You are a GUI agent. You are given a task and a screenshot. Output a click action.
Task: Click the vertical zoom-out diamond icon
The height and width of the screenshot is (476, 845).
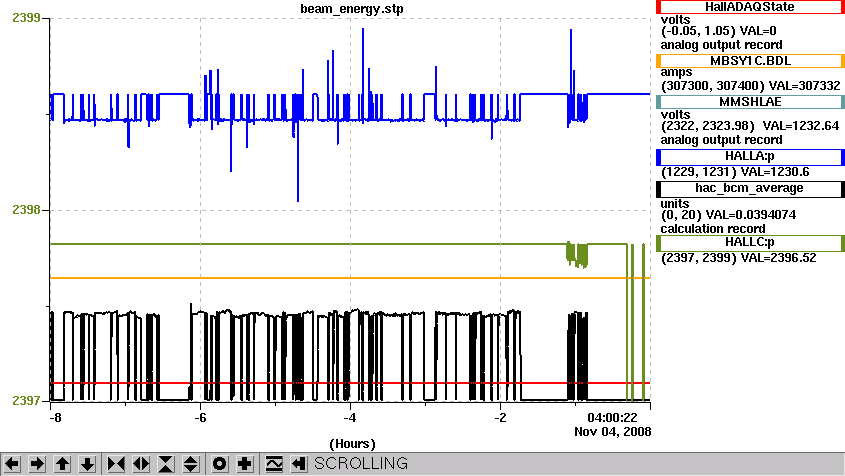tap(191, 464)
